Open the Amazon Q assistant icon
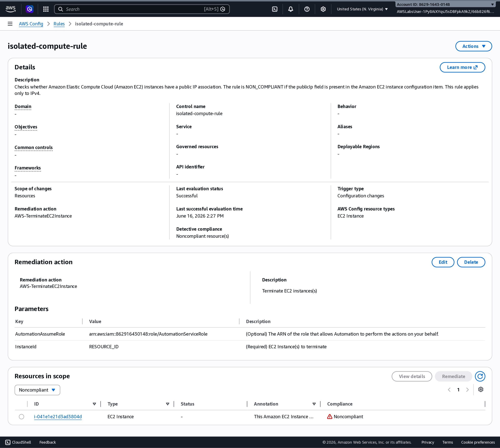500x448 pixels. coord(30,9)
